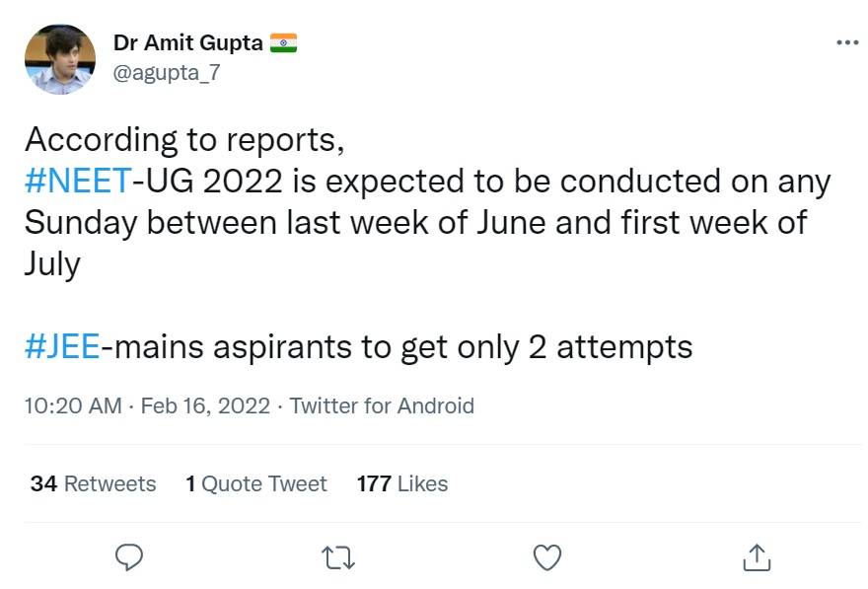Click the India flag emoji beside name
Image resolution: width=868 pixels, height=589 pixels.
tap(283, 43)
